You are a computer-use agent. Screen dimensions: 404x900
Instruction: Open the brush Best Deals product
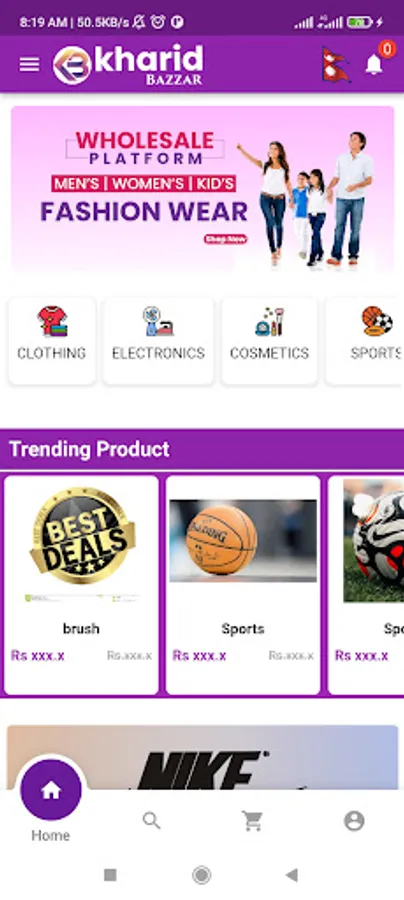point(81,585)
